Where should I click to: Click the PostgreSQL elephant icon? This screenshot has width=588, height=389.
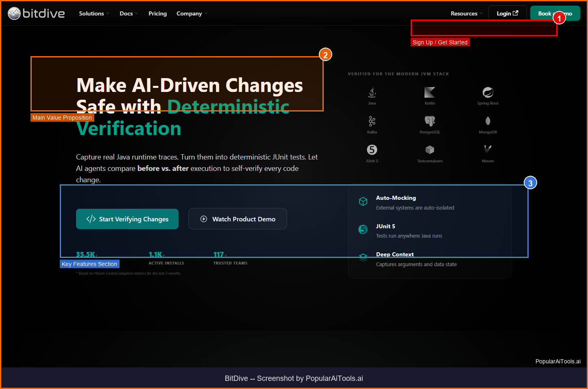click(x=429, y=121)
